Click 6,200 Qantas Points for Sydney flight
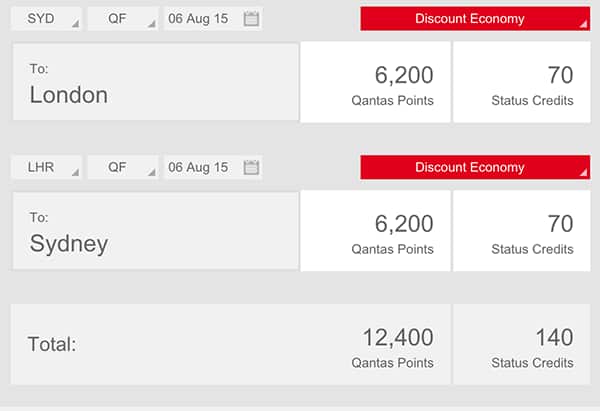This screenshot has height=411, width=600. point(376,231)
